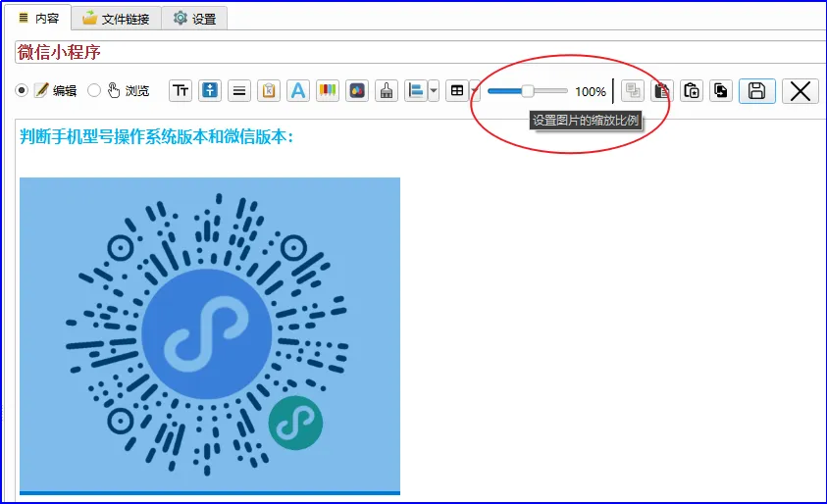This screenshot has height=504, width=827.
Task: Click the 100% zoom value
Action: (591, 91)
